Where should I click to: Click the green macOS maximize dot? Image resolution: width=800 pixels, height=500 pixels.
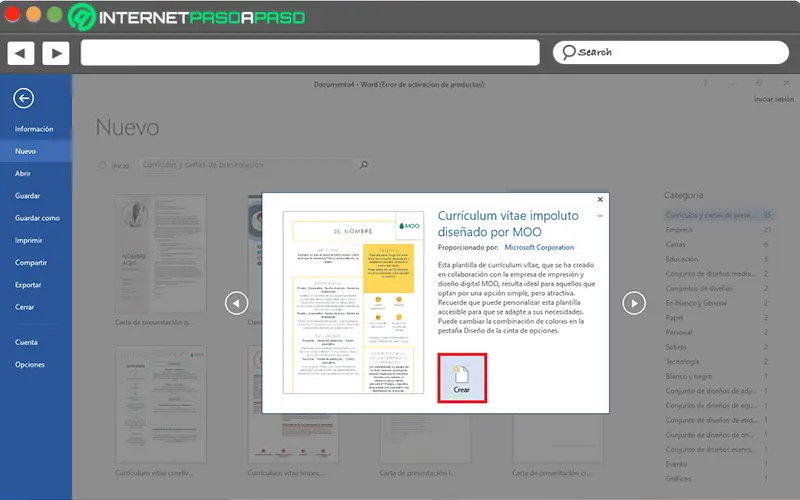click(x=55, y=14)
